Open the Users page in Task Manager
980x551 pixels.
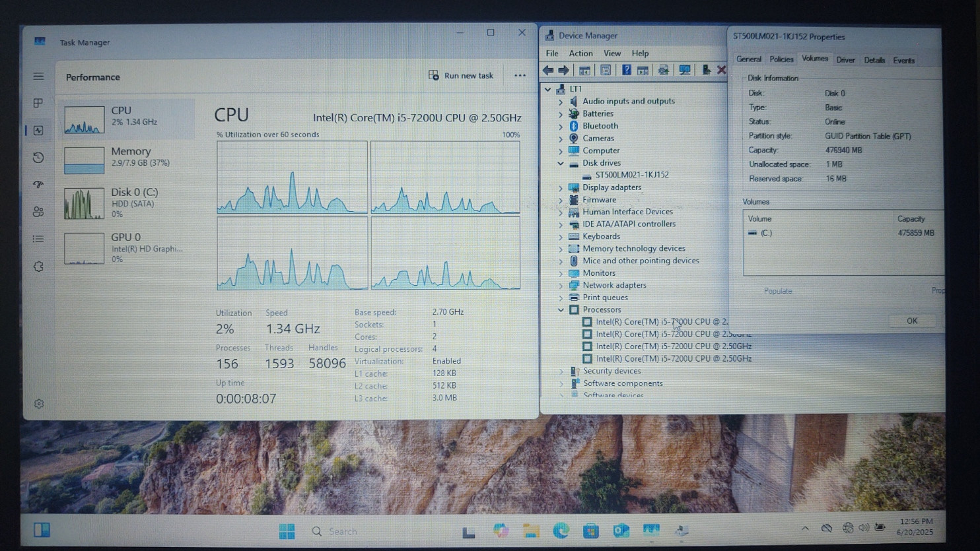point(38,212)
